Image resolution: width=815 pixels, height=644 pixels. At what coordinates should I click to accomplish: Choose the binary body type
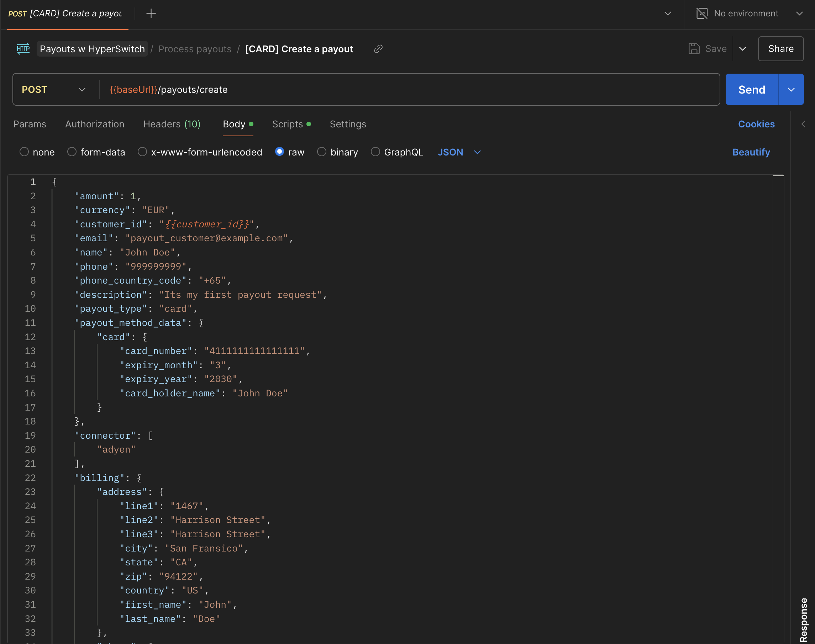coord(322,152)
